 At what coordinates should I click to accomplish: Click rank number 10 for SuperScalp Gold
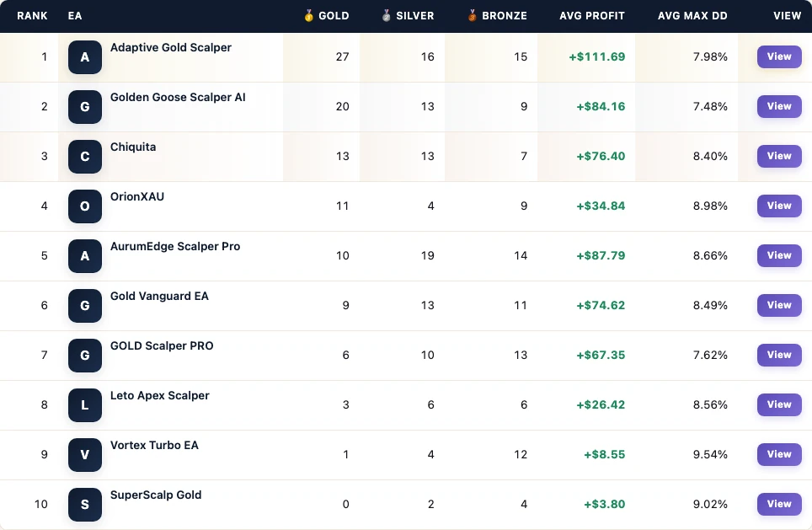point(41,505)
